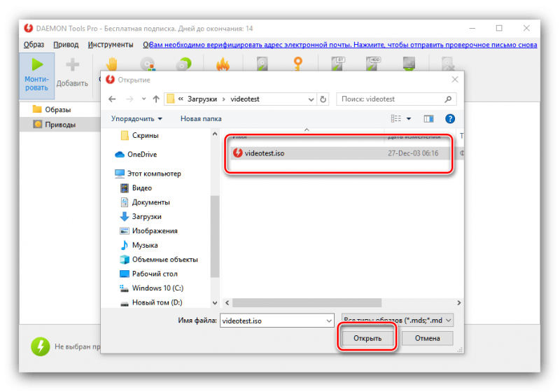Click navigation pane scroll down arrow
The width and height of the screenshot is (560, 392).
[x=215, y=302]
